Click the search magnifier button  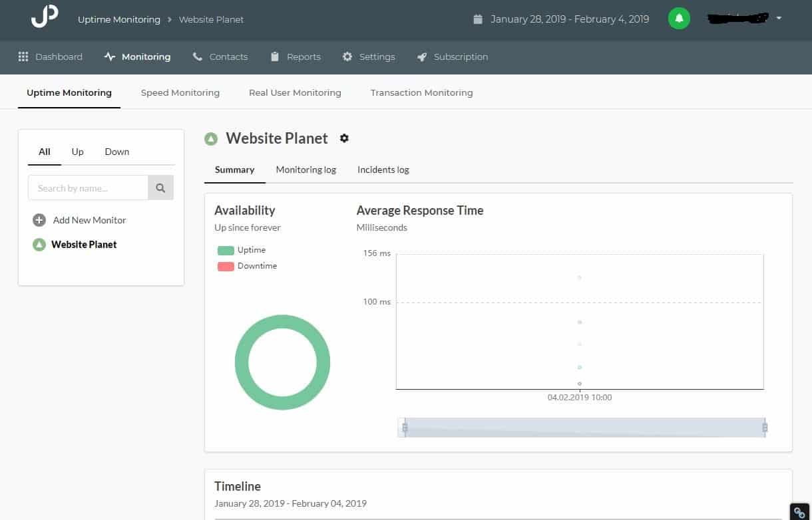pos(160,188)
